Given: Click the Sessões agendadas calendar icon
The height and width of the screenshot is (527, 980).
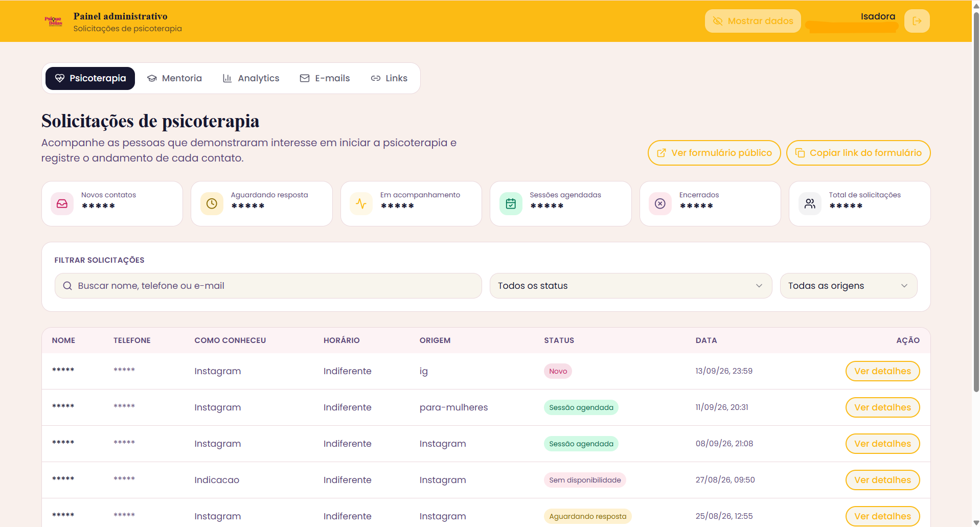Looking at the screenshot, I should pos(511,203).
